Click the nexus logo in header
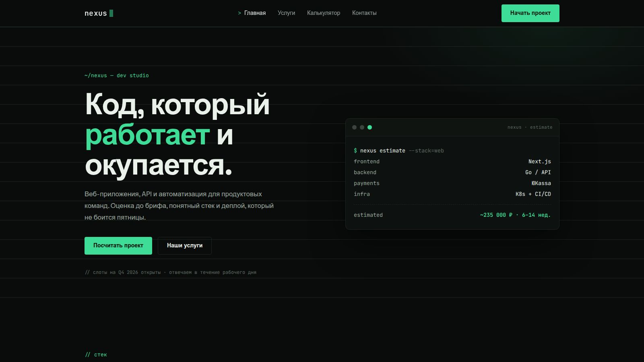Viewport: 644px width, 362px height. point(99,13)
